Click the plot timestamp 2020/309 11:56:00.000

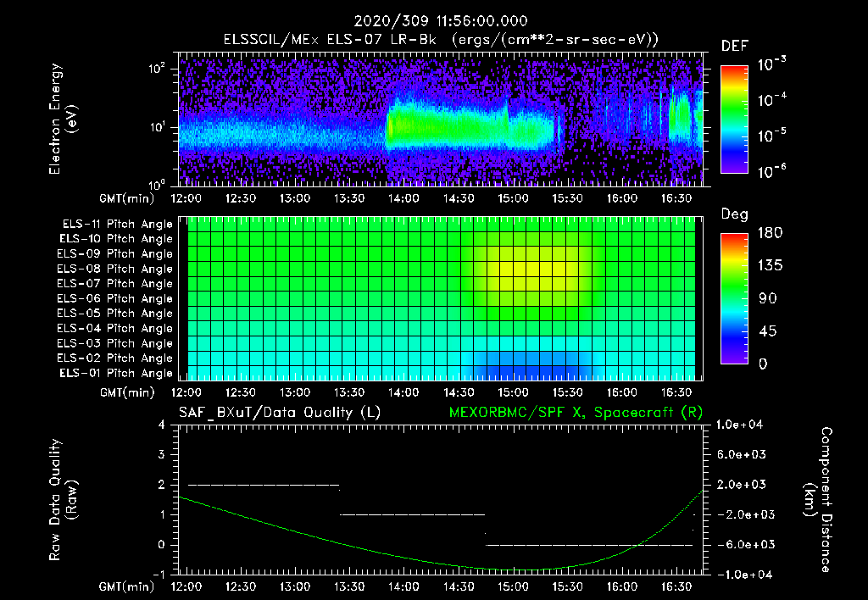click(441, 21)
